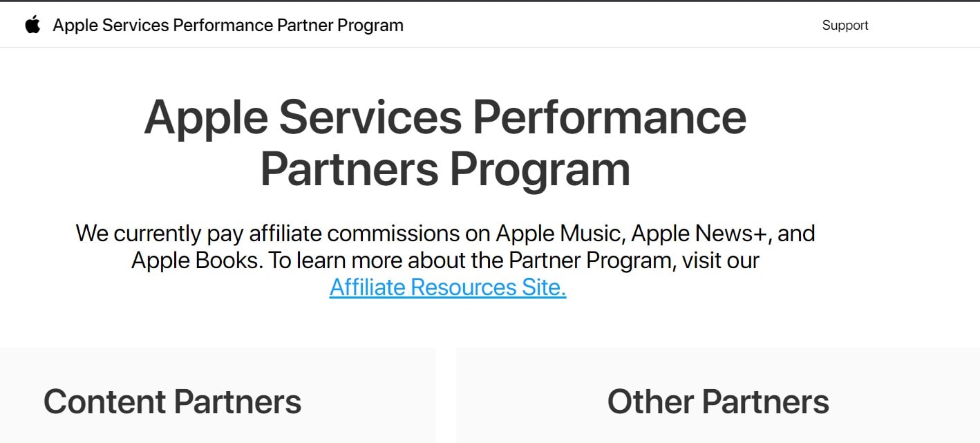
Task: Open the Affiliate Resources Site link
Action: [x=448, y=287]
